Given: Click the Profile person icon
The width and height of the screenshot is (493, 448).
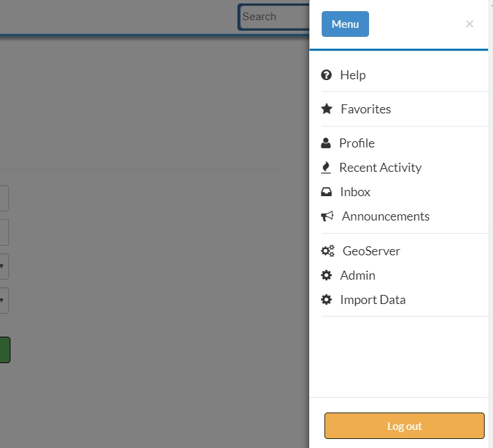Looking at the screenshot, I should point(326,143).
